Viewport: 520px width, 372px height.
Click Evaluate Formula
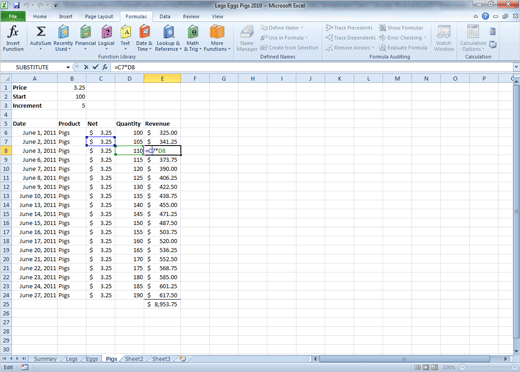(x=403, y=48)
